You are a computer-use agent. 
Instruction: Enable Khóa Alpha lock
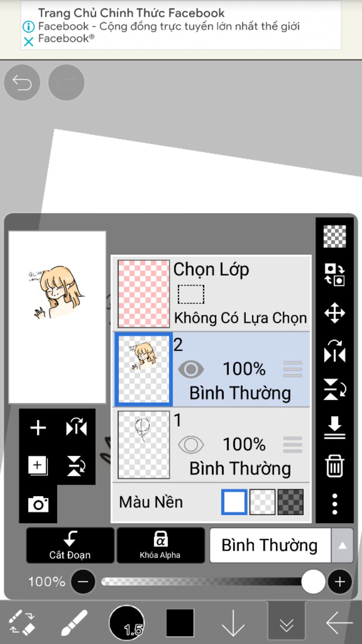160,545
